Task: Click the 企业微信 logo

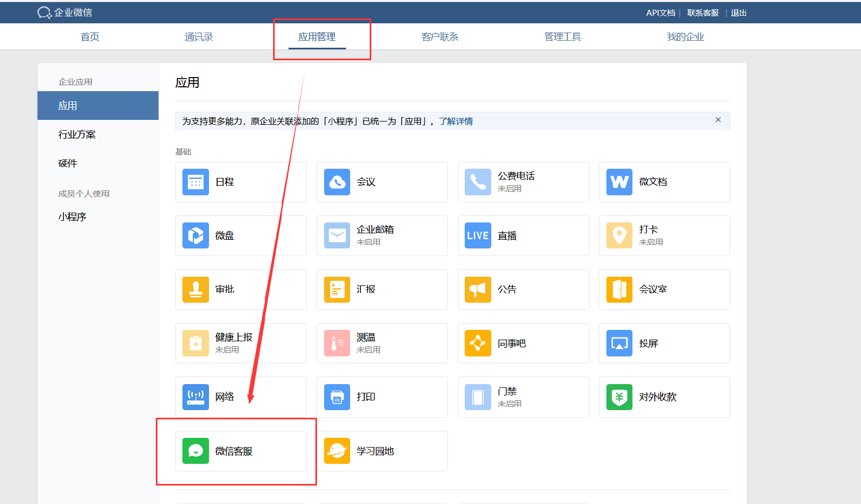Action: point(65,12)
